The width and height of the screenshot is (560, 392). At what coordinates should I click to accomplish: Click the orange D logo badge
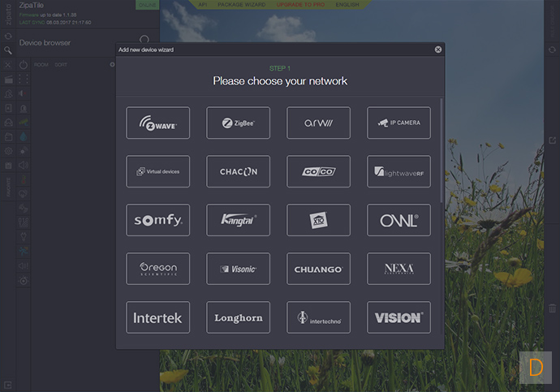[x=536, y=368]
